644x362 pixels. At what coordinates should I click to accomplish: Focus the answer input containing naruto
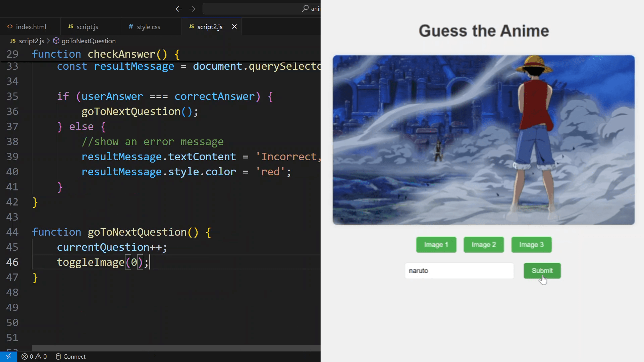pos(459,271)
